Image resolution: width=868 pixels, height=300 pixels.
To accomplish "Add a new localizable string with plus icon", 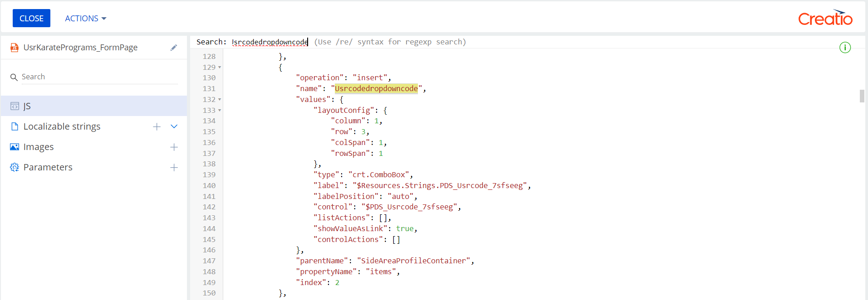I will 157,127.
